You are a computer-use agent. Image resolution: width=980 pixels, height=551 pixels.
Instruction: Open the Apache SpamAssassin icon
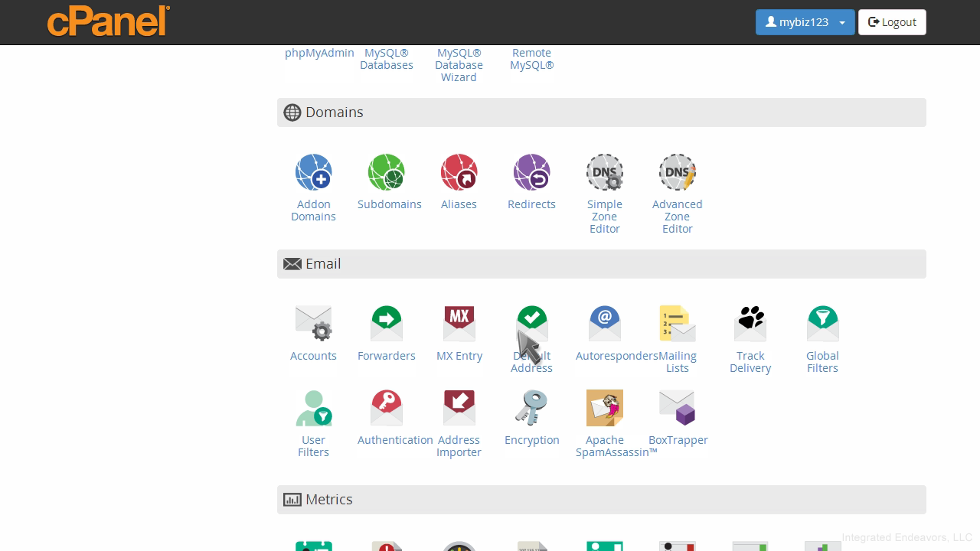tap(604, 408)
